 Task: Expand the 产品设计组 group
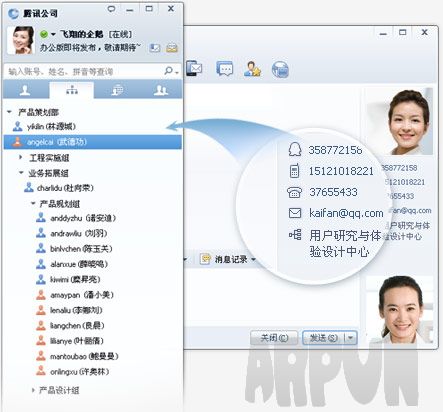tap(33, 390)
